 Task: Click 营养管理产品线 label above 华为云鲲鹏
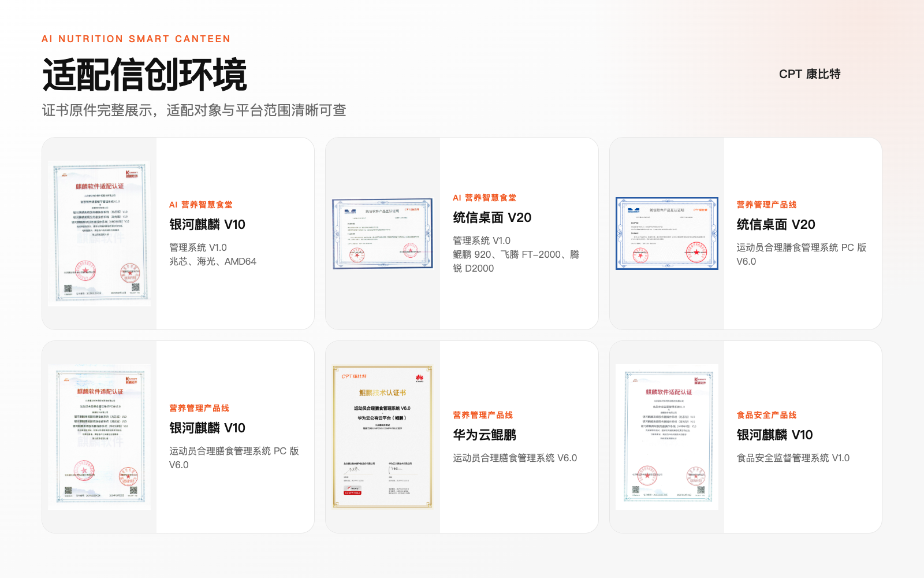pos(483,415)
